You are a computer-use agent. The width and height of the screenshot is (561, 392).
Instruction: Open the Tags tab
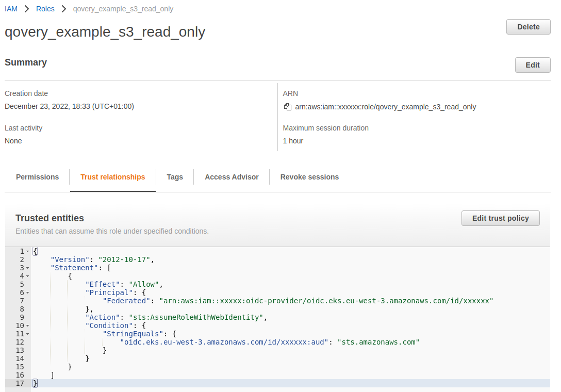175,177
